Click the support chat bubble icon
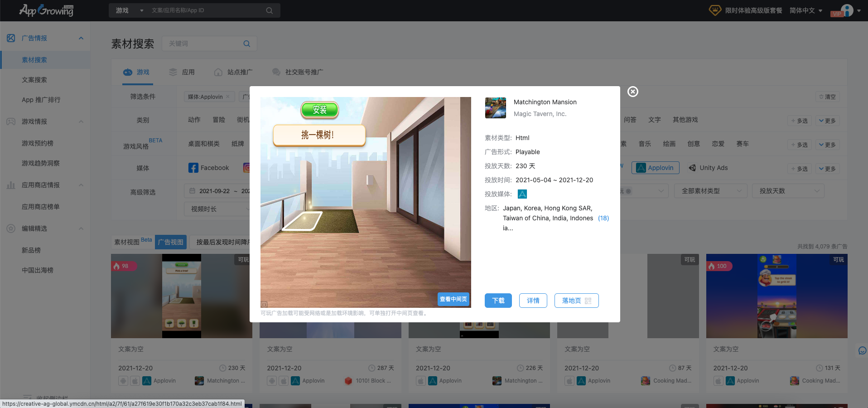The width and height of the screenshot is (868, 408). pos(862,350)
